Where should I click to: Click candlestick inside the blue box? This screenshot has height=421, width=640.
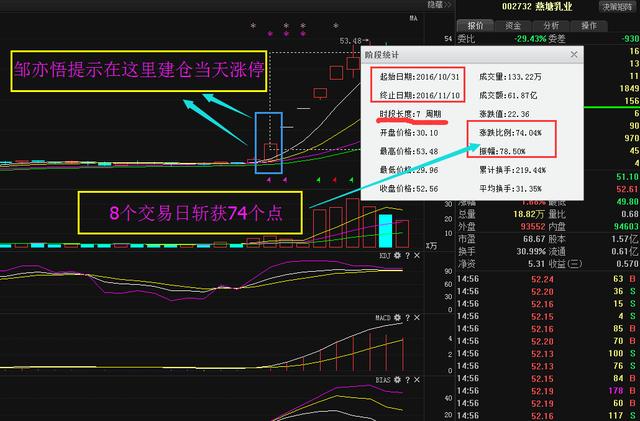pyautogui.click(x=270, y=150)
